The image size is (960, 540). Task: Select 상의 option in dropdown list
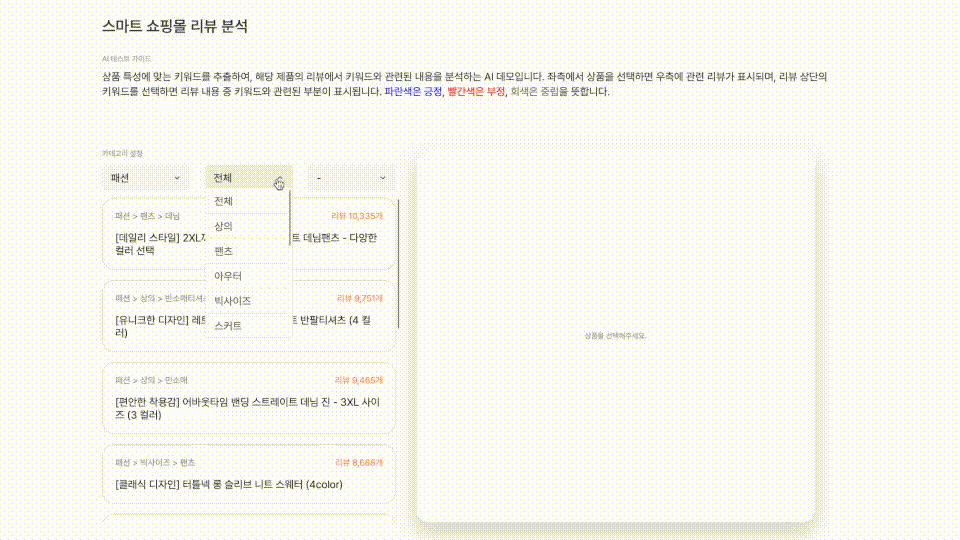247,227
